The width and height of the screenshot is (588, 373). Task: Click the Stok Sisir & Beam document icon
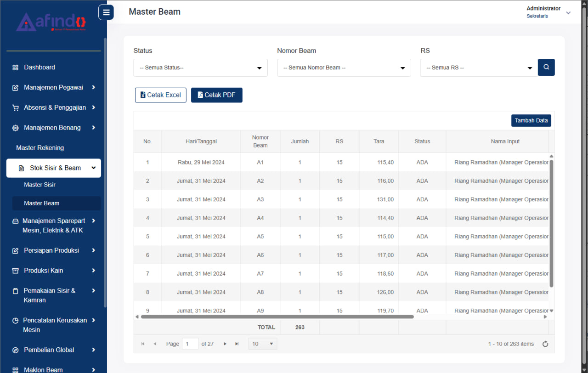point(21,168)
